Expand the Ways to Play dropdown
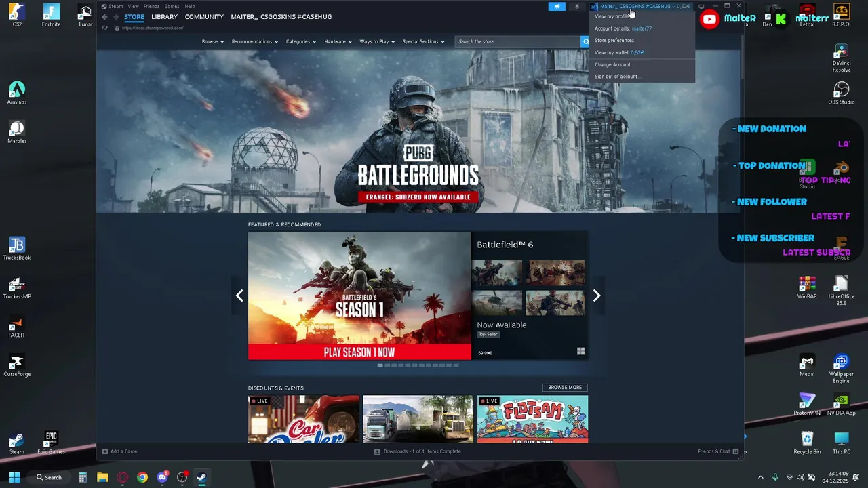This screenshot has height=488, width=868. (377, 41)
